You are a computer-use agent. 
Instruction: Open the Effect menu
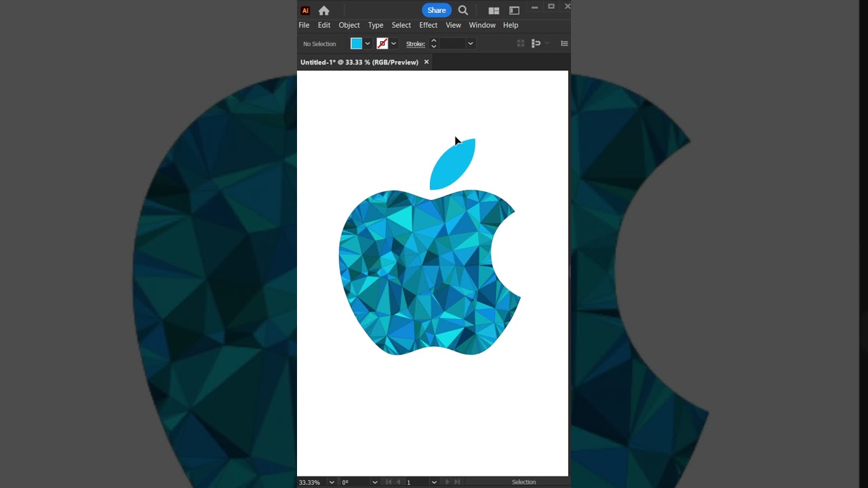coord(429,25)
